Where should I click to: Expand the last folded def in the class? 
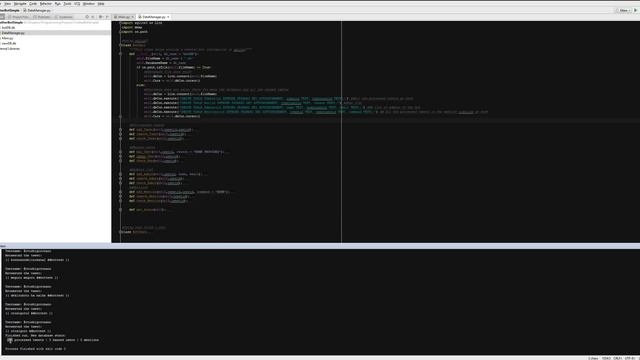pyautogui.click(x=120, y=210)
